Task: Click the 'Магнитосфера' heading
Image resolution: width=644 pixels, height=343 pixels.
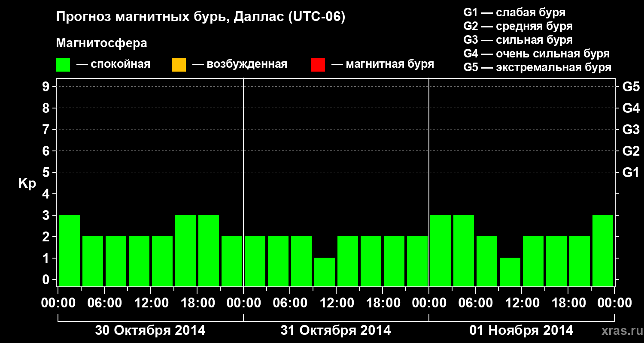Action: coord(101,43)
